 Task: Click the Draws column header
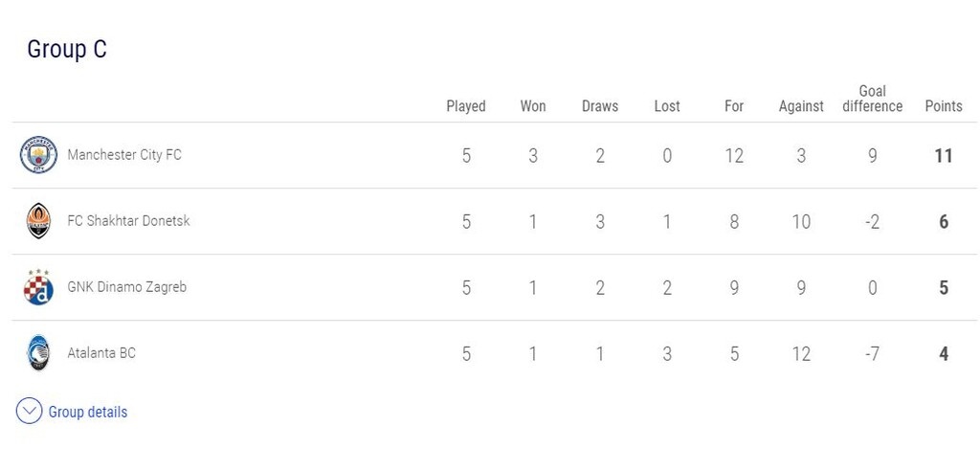click(600, 106)
